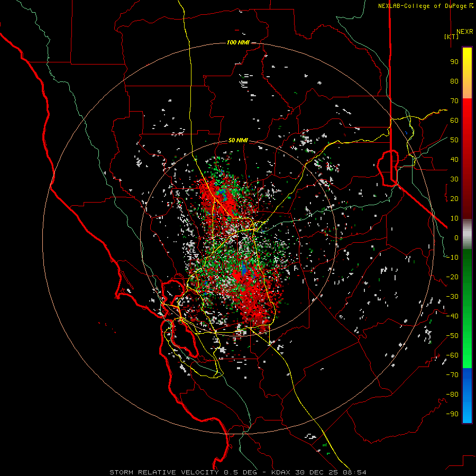This screenshot has width=476, height=476.
Task: Click the positive 50 legend value
Action: click(x=454, y=140)
